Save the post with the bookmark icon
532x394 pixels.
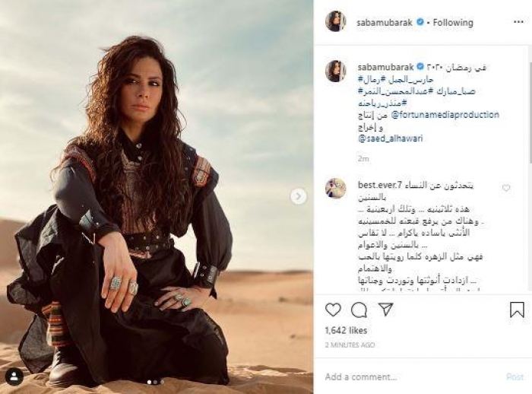pos(517,310)
